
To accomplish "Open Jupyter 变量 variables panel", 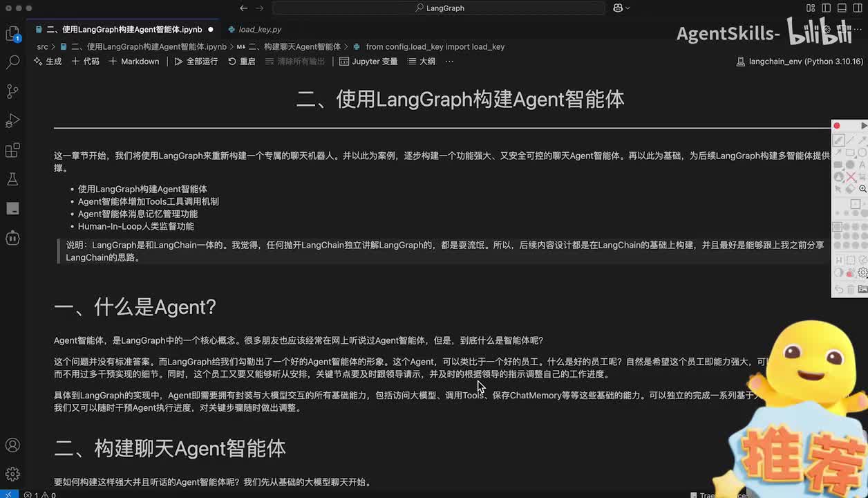I will (x=368, y=62).
